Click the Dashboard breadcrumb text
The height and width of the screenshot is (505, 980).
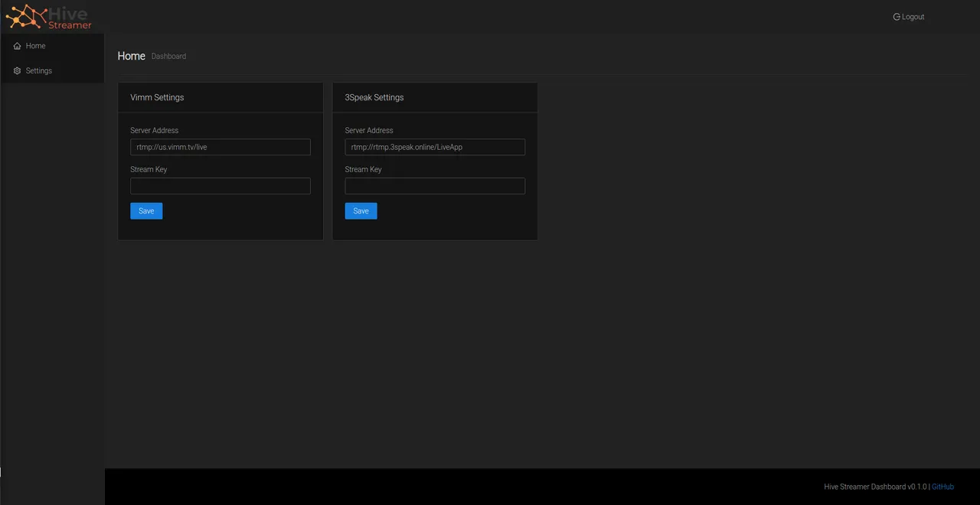(168, 57)
